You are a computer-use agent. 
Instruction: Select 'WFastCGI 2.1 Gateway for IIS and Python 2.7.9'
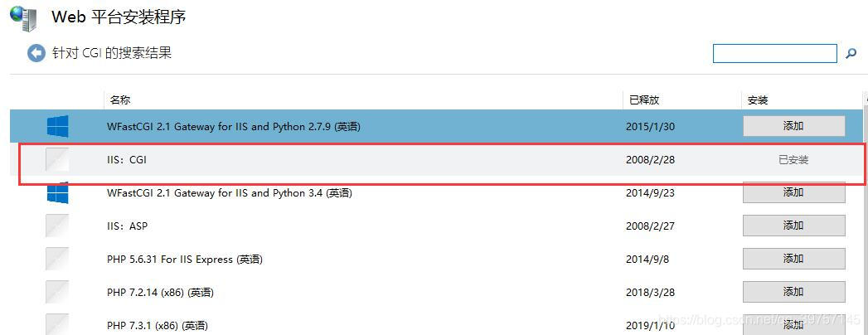pyautogui.click(x=233, y=127)
